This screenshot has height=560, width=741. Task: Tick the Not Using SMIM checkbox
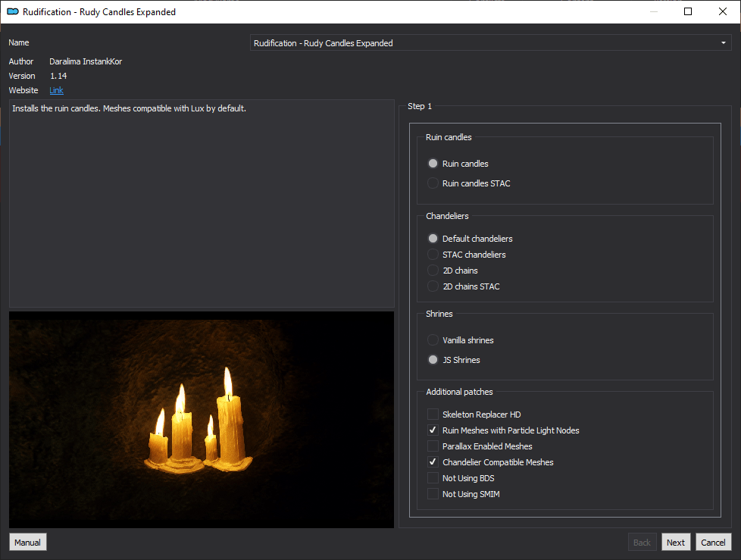click(x=433, y=494)
